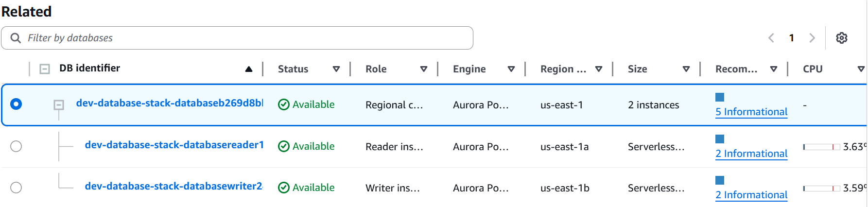The image size is (868, 207).
Task: Click the Status column header label
Action: click(293, 69)
